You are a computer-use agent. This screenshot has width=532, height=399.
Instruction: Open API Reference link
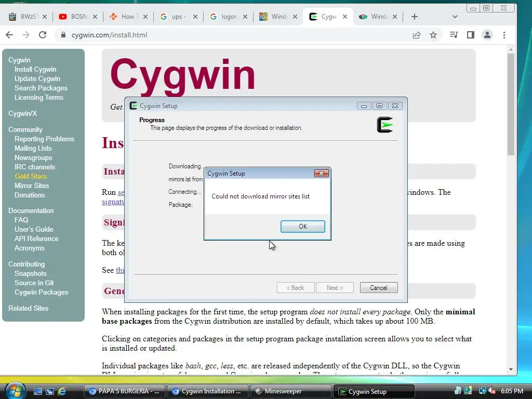36,238
